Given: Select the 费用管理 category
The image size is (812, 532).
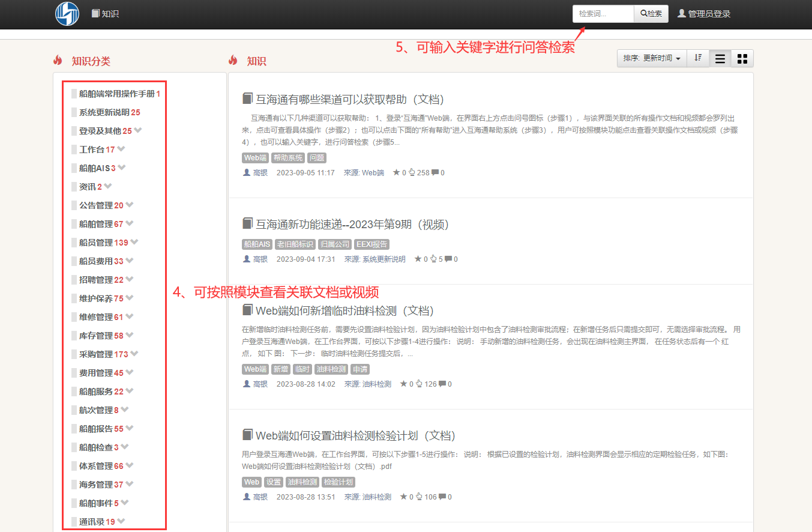Looking at the screenshot, I should coord(96,373).
